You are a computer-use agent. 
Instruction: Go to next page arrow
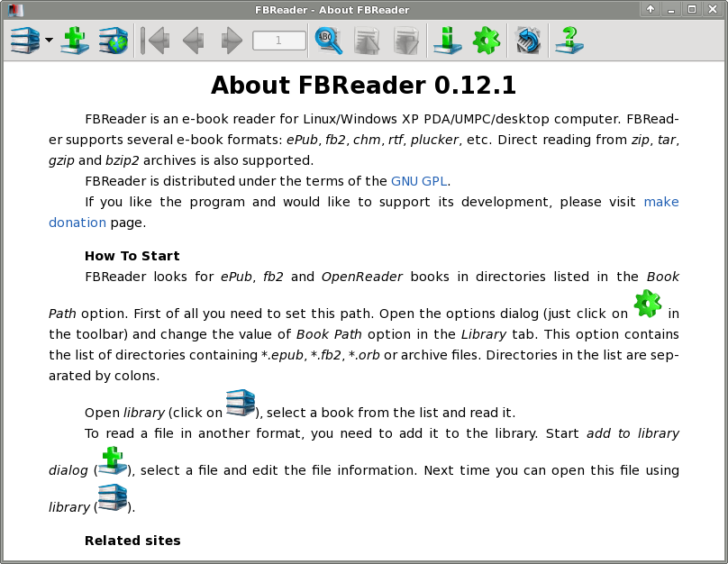point(232,41)
